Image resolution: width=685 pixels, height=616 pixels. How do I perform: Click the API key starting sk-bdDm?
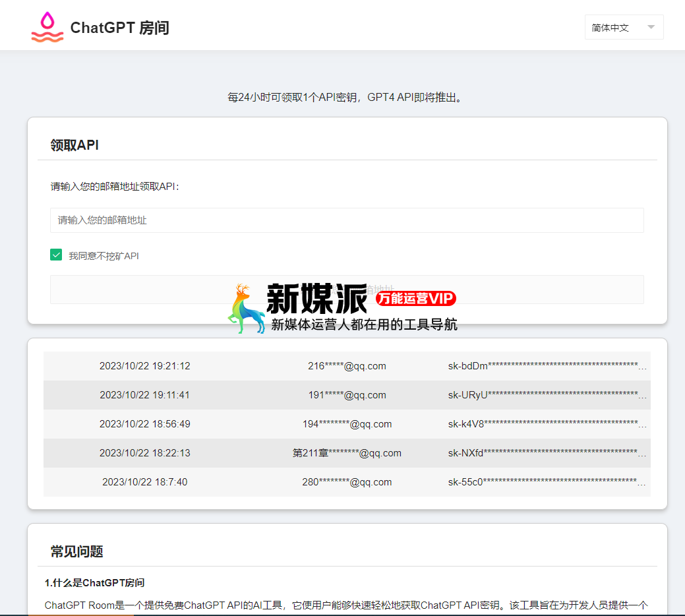point(547,366)
